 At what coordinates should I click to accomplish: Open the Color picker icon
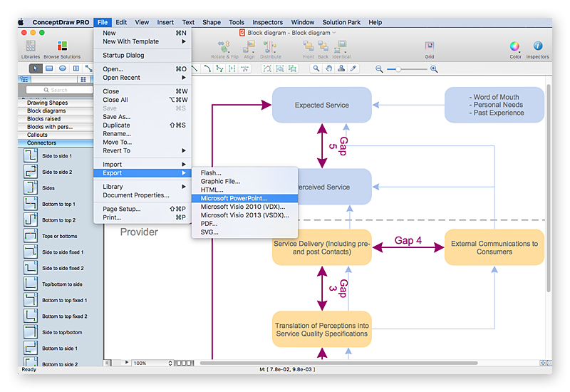tap(514, 46)
